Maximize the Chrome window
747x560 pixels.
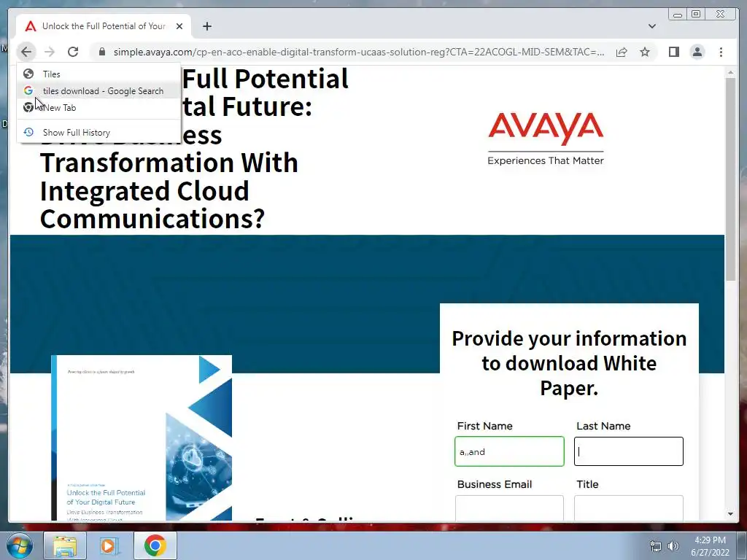[x=696, y=15]
